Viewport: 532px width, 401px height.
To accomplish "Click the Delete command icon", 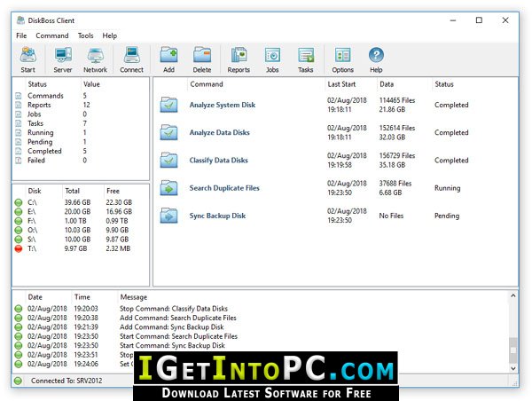I will pyautogui.click(x=202, y=55).
